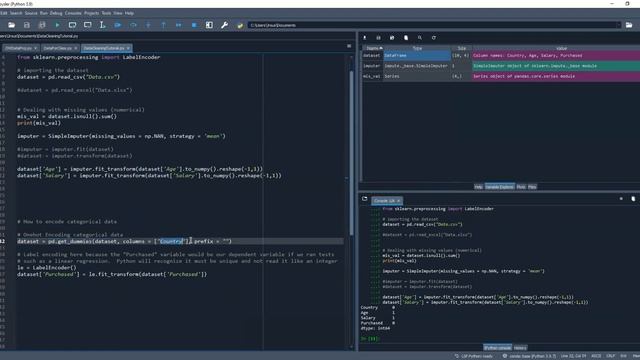
Task: Click the remove-variables icon in console toolbar
Action: [633, 199]
